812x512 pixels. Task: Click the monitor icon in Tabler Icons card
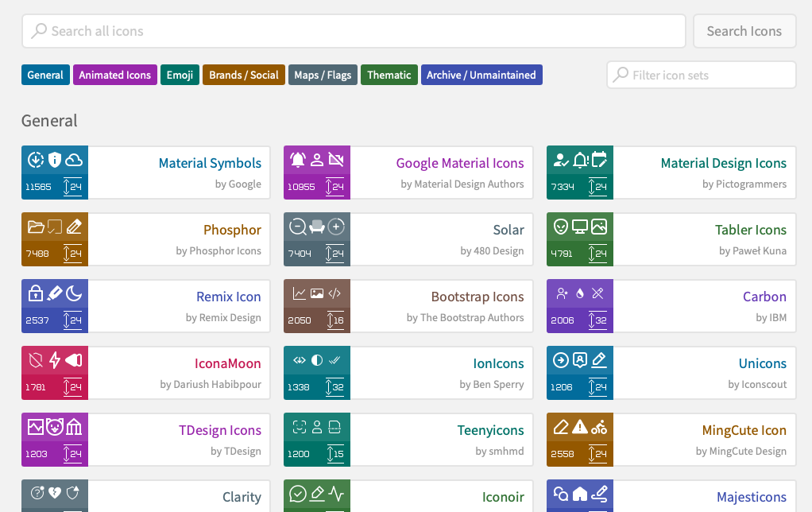point(580,227)
